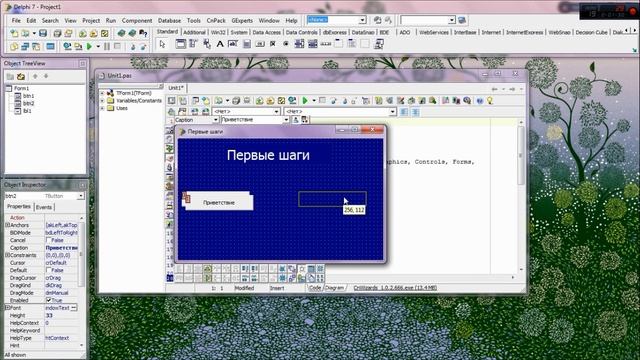Click the help question mark icon
The image size is (640, 360).
[143, 33]
